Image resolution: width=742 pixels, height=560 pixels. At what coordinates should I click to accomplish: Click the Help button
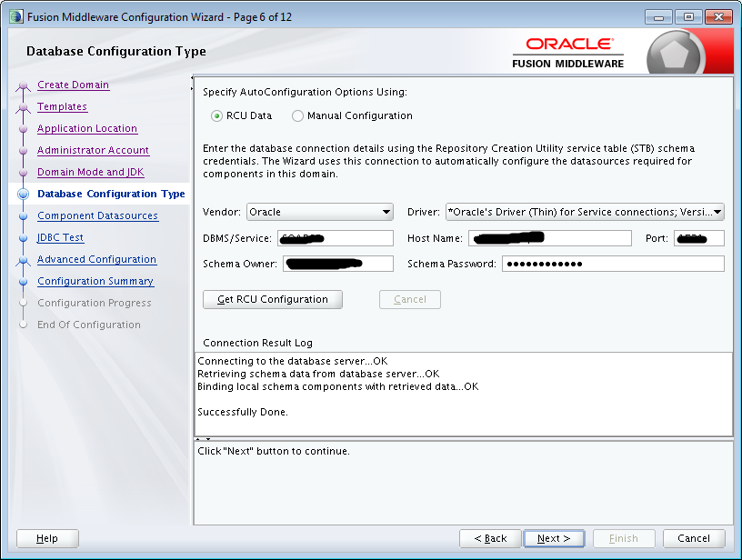point(46,538)
